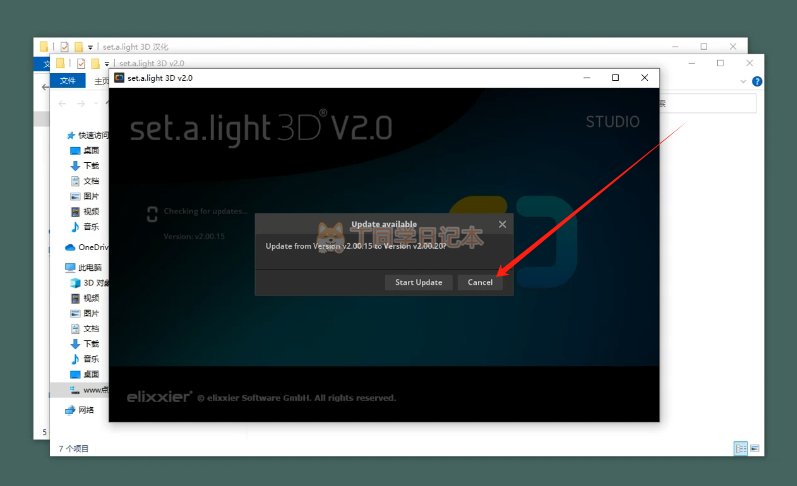Maximize the set.a.light 3D v2.0 splash window

click(x=616, y=78)
